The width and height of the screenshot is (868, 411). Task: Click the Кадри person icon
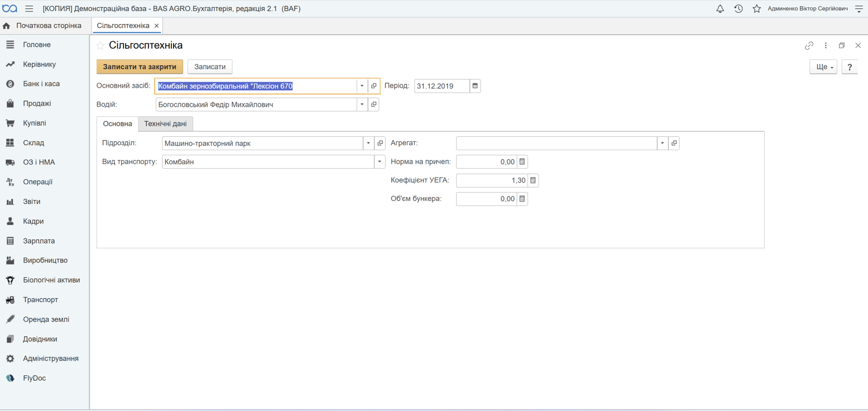10,221
